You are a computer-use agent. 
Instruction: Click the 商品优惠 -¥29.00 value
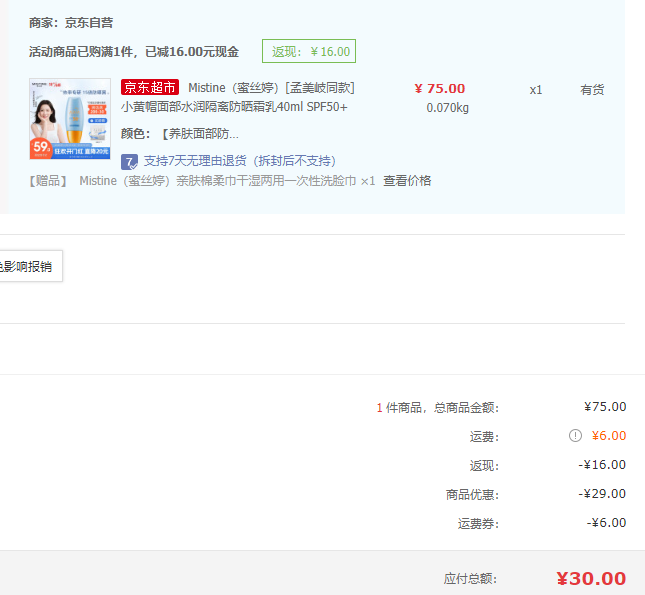[x=602, y=493]
